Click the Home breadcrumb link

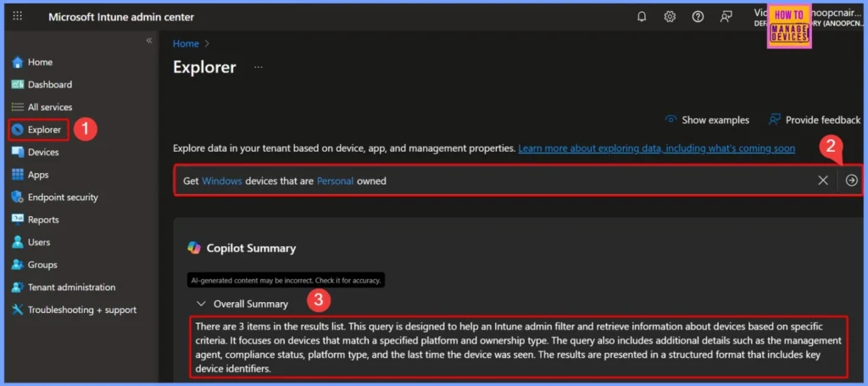(x=186, y=44)
